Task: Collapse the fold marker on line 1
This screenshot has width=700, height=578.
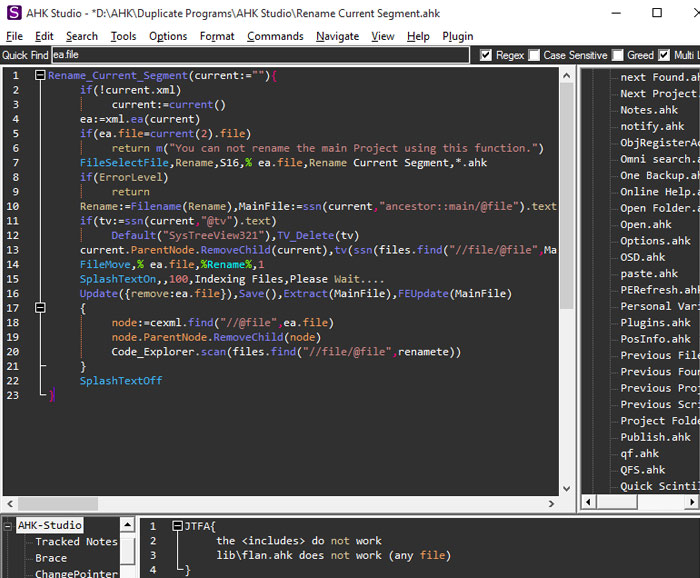Action: coord(40,75)
